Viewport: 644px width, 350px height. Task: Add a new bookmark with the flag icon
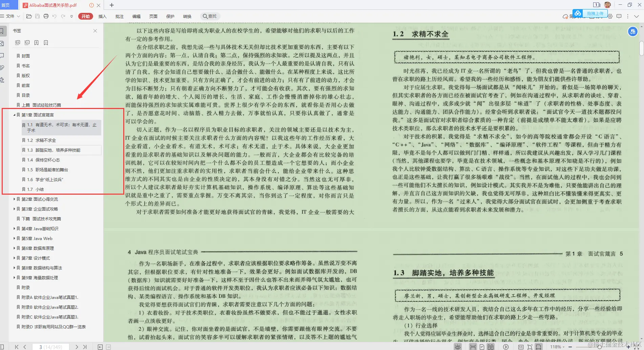pyautogui.click(x=36, y=43)
